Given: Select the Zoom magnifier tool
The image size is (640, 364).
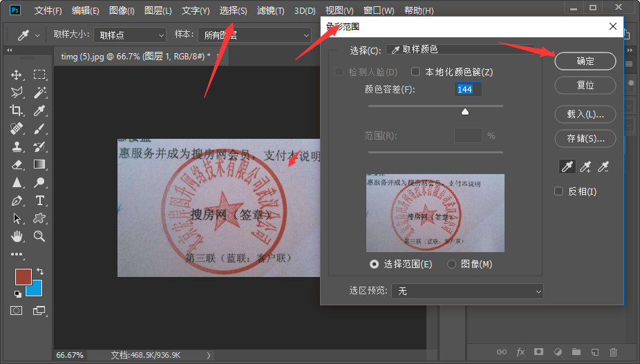Looking at the screenshot, I should (39, 236).
